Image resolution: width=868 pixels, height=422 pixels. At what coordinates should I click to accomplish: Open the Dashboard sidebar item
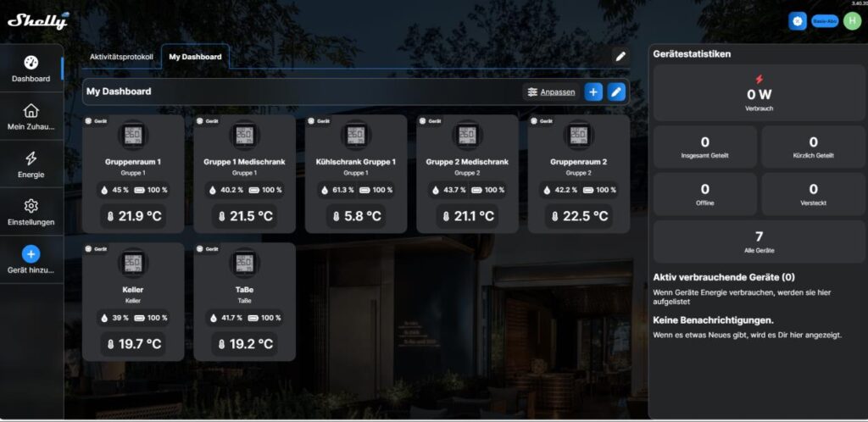click(x=31, y=69)
